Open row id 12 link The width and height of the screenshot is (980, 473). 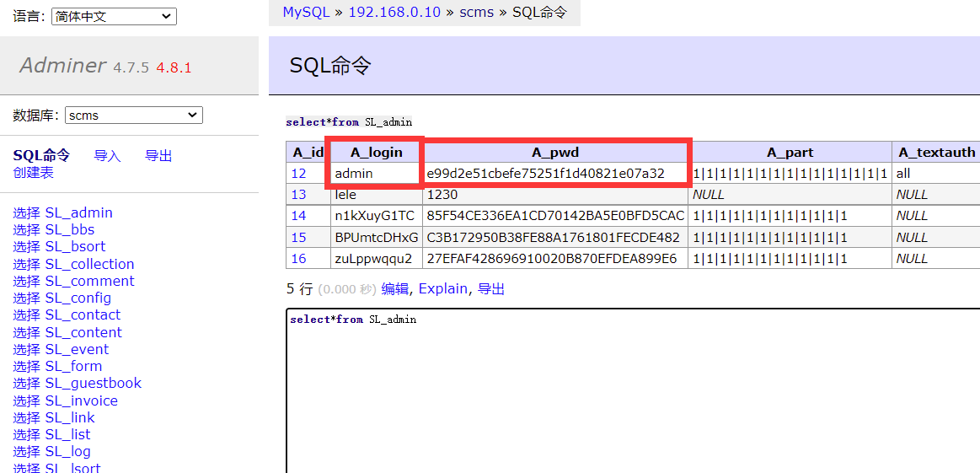[x=299, y=174]
